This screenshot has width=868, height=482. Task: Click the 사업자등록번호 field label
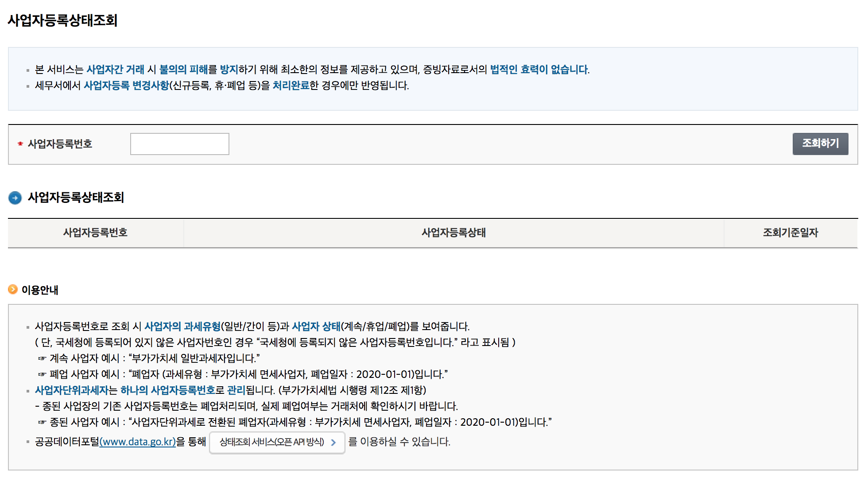point(60,144)
